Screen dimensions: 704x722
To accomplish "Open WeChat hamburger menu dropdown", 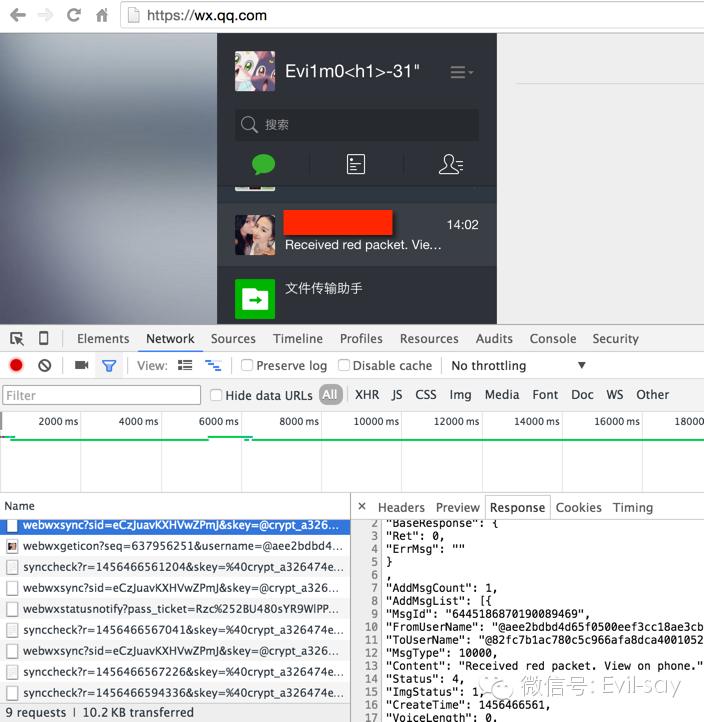I will coord(461,72).
